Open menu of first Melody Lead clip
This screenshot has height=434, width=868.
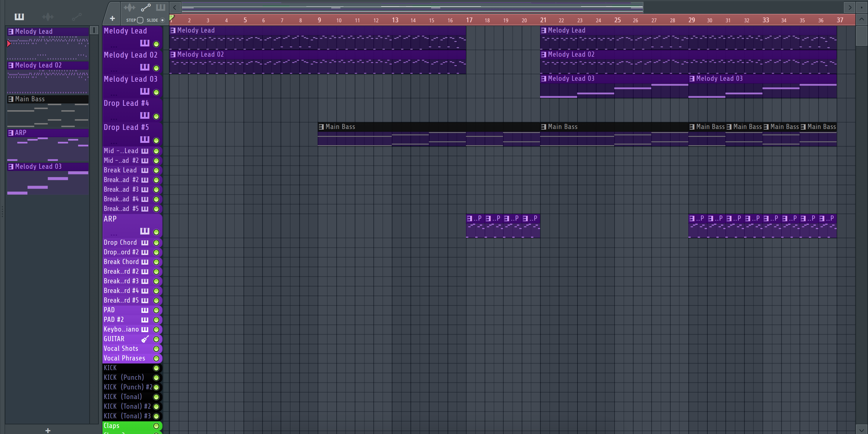pos(173,30)
